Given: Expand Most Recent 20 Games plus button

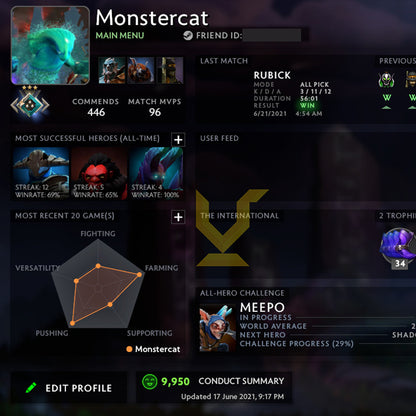Looking at the screenshot, I should click(178, 217).
